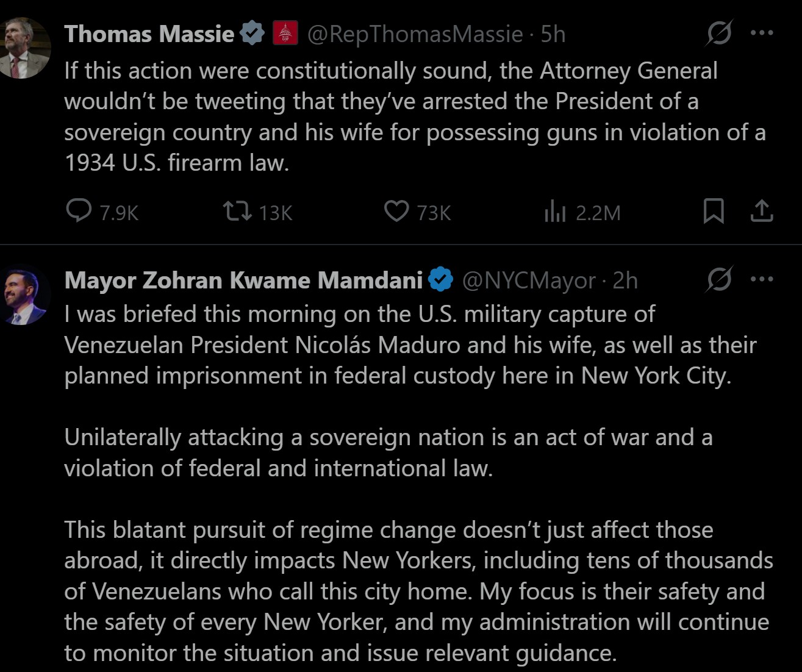Image resolution: width=802 pixels, height=672 pixels.
Task: Open more options on Mamdani's tweet
Action: coord(762,280)
